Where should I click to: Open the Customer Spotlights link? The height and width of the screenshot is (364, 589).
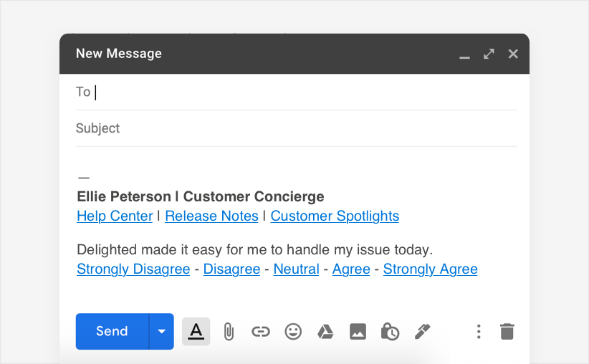[x=335, y=216]
